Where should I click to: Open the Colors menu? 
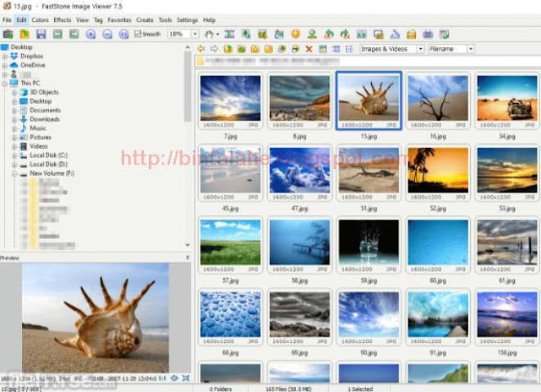40,20
